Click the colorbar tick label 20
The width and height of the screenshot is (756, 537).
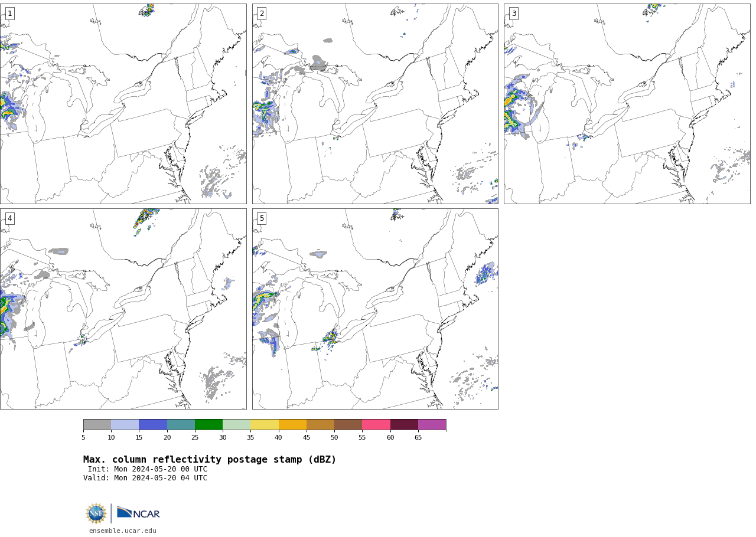click(x=167, y=437)
